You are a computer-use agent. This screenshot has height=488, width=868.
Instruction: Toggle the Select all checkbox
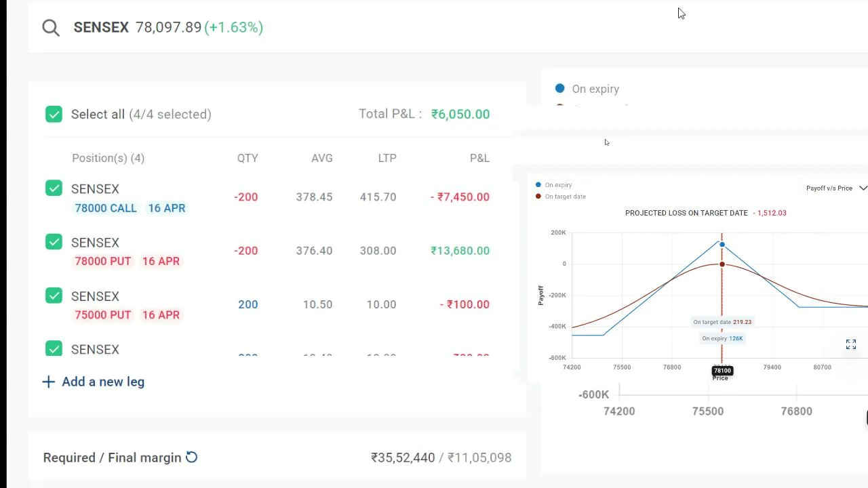pos(54,114)
